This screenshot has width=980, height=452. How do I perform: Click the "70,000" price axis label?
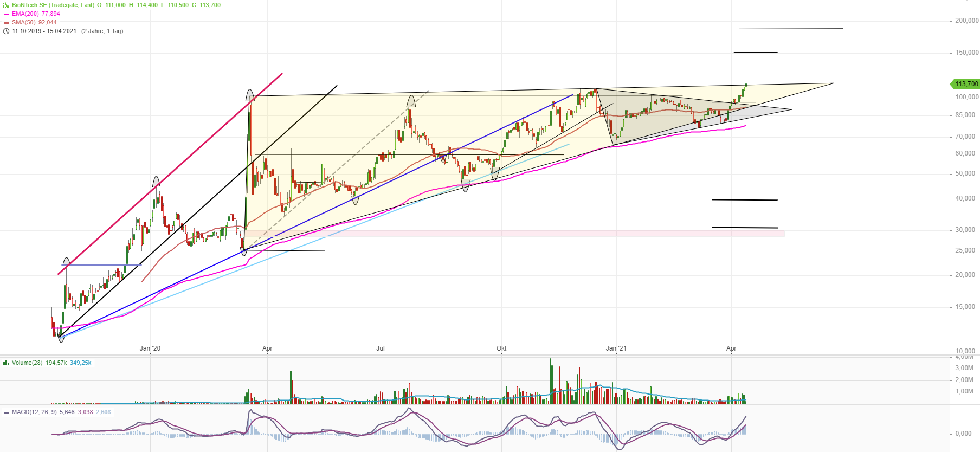[965, 137]
